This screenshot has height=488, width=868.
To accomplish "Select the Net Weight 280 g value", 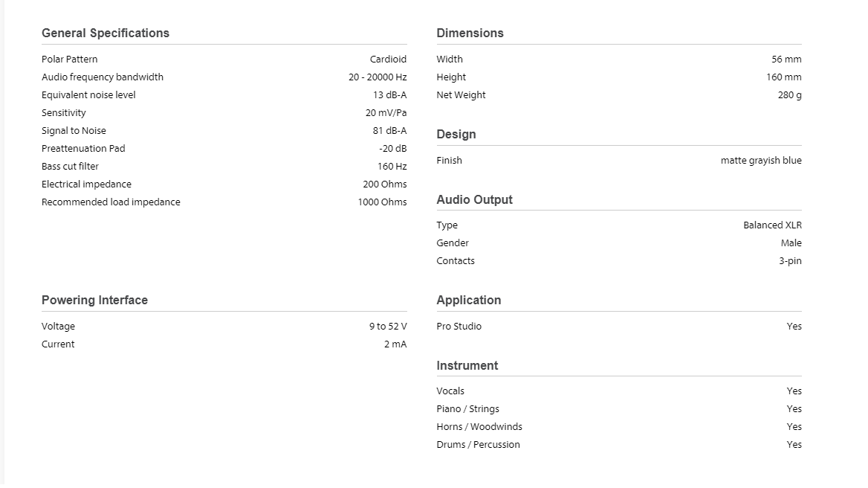I will point(789,95).
